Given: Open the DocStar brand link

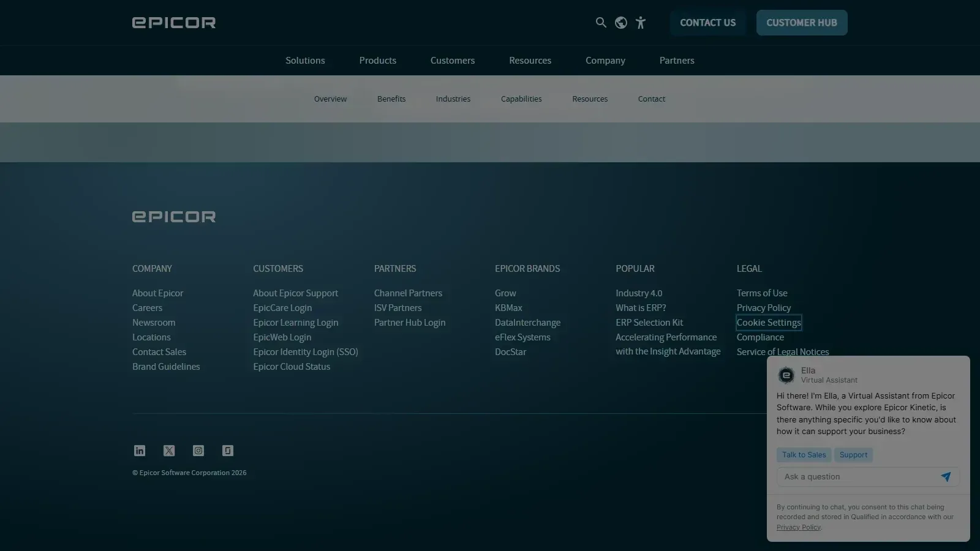Looking at the screenshot, I should click(510, 352).
